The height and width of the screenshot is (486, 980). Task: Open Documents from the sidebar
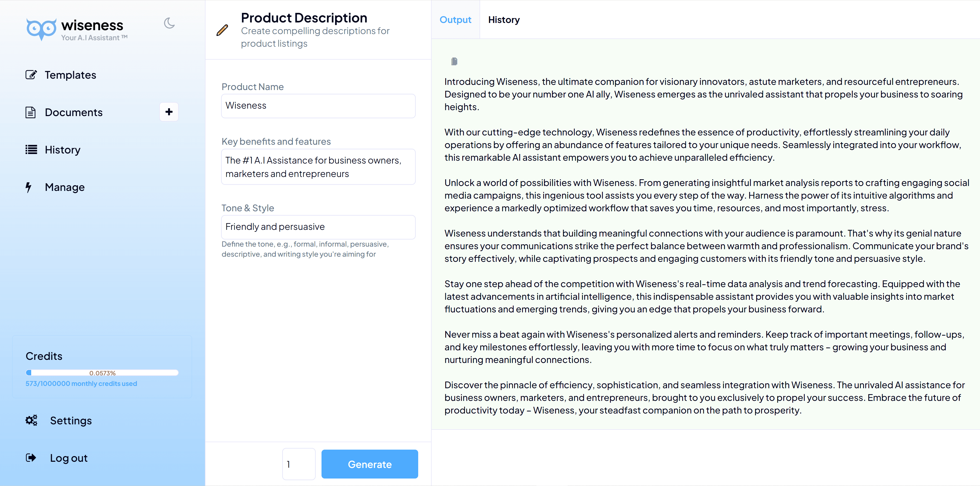[x=73, y=112]
